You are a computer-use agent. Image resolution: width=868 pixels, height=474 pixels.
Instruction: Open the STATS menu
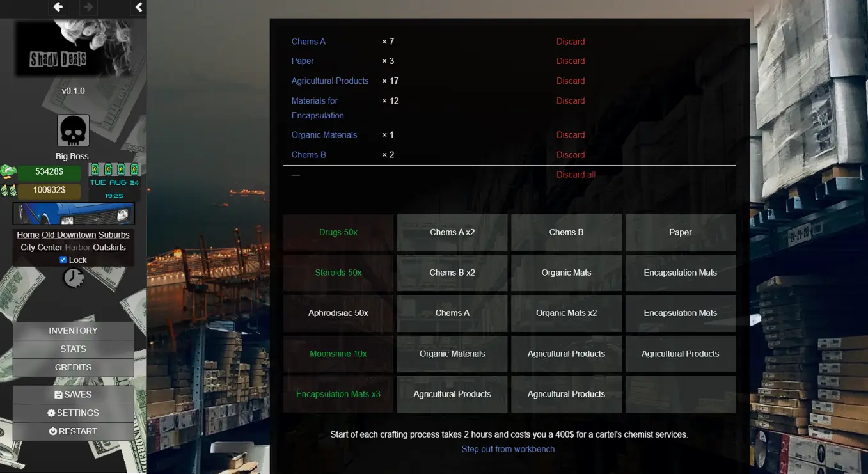(73, 349)
